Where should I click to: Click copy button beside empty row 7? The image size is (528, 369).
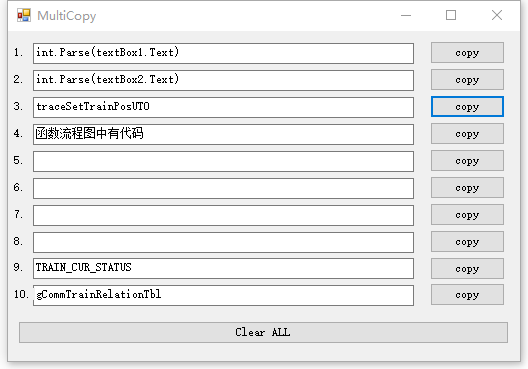point(467,214)
